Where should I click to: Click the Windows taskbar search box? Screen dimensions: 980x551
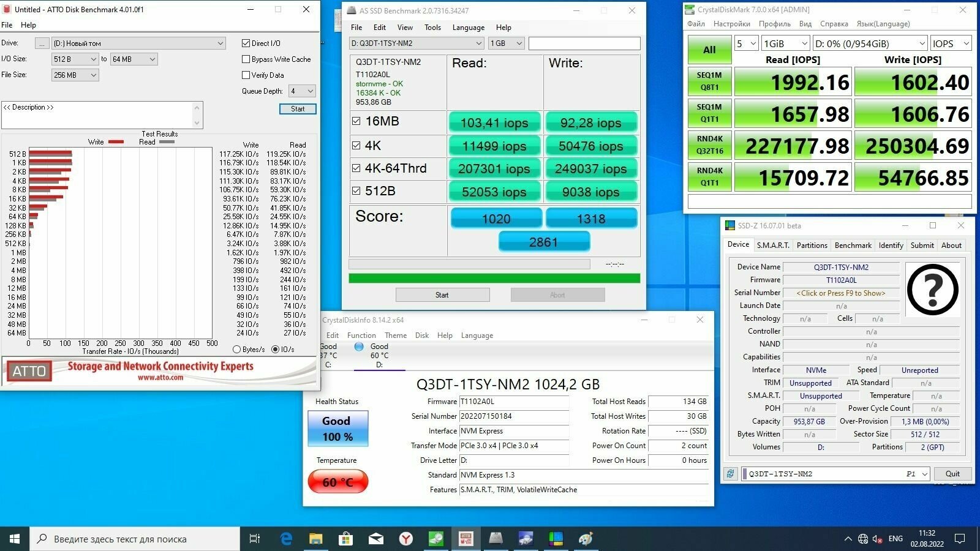[x=135, y=539]
